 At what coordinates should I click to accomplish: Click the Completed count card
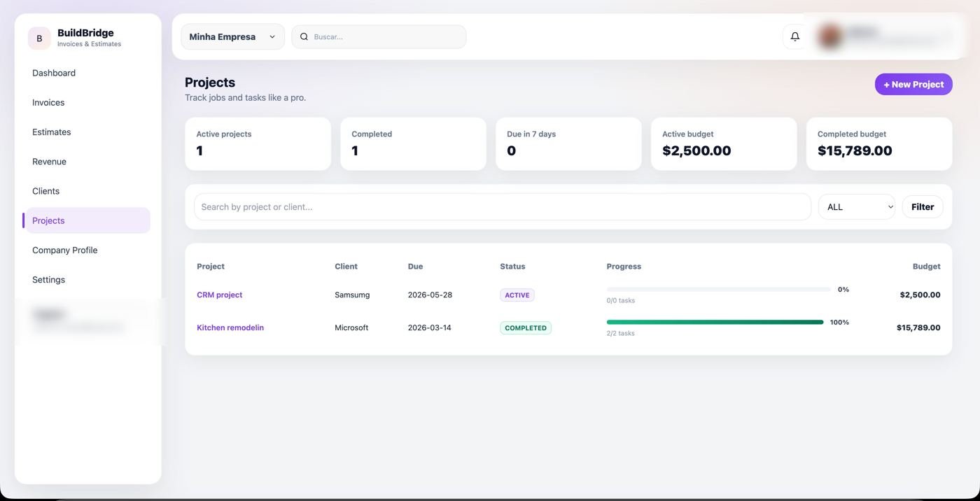click(x=413, y=143)
